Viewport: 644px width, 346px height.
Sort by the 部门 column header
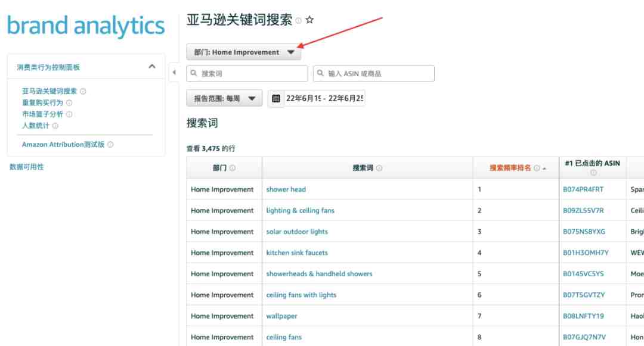[x=219, y=168]
